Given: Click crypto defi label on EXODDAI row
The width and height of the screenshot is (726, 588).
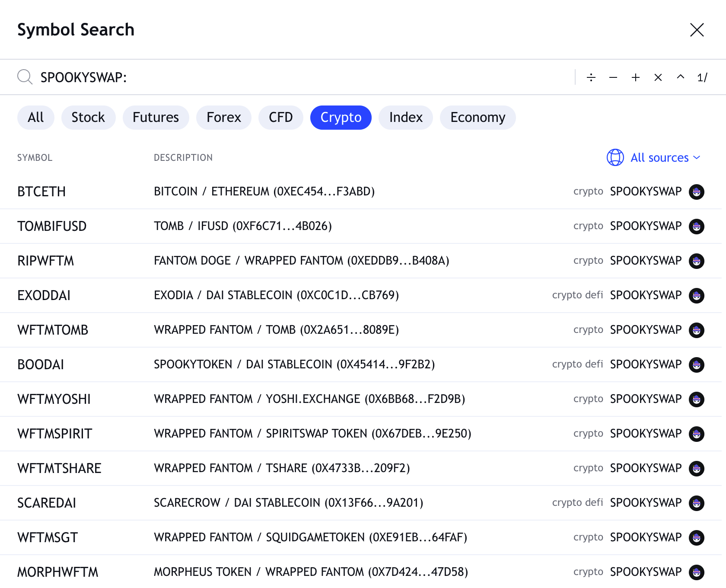Looking at the screenshot, I should [x=577, y=295].
